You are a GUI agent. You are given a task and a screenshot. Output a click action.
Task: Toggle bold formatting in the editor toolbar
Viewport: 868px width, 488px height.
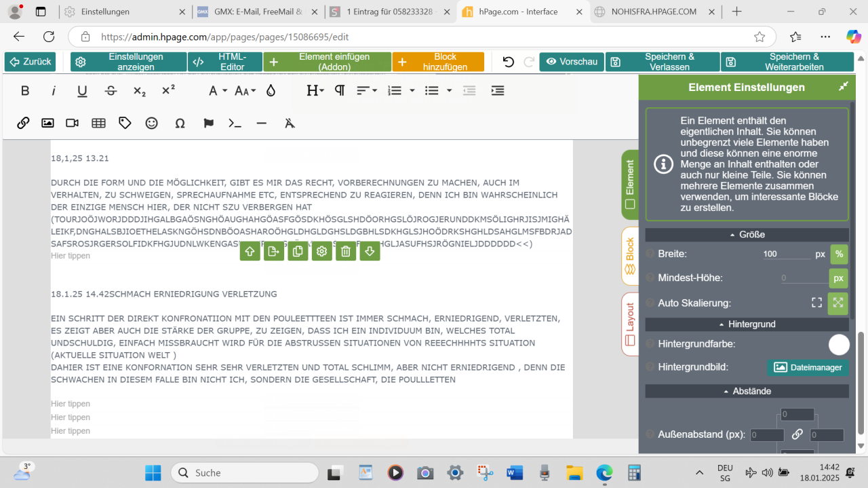25,91
